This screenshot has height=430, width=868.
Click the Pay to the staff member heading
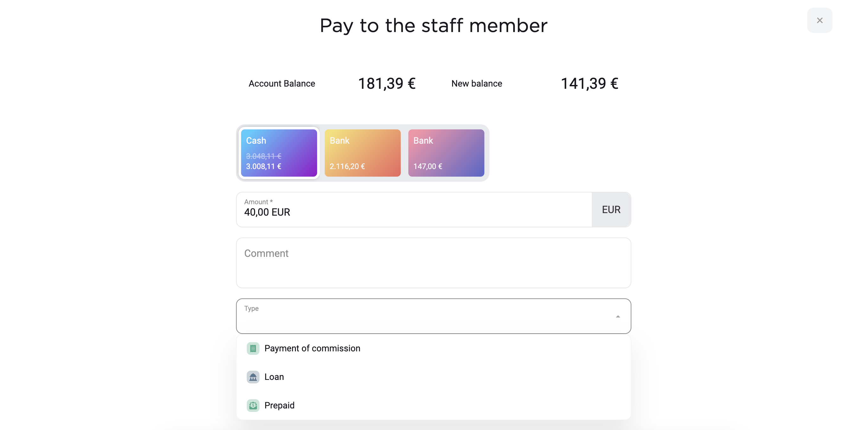(433, 26)
